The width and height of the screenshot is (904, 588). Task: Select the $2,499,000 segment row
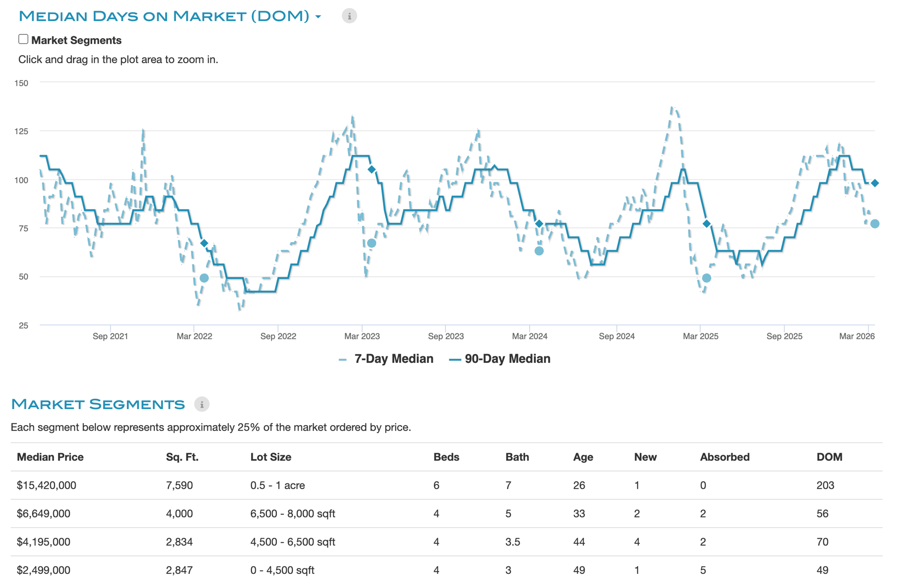tap(43, 570)
